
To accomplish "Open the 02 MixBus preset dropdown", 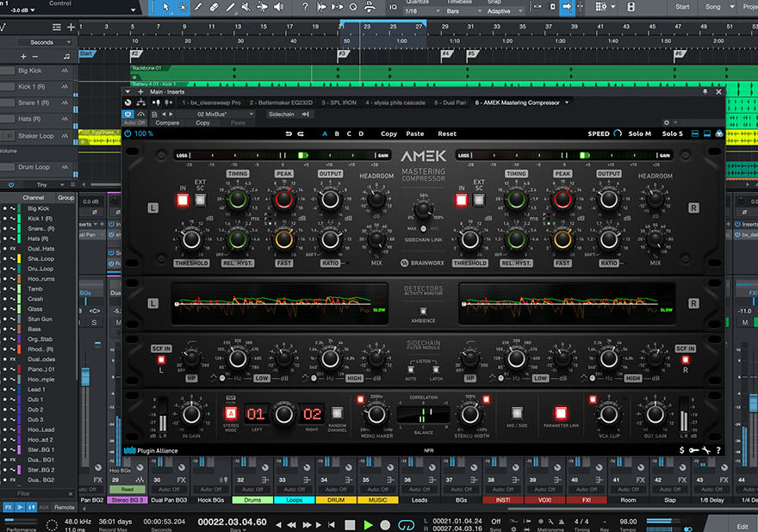I will tap(225, 114).
